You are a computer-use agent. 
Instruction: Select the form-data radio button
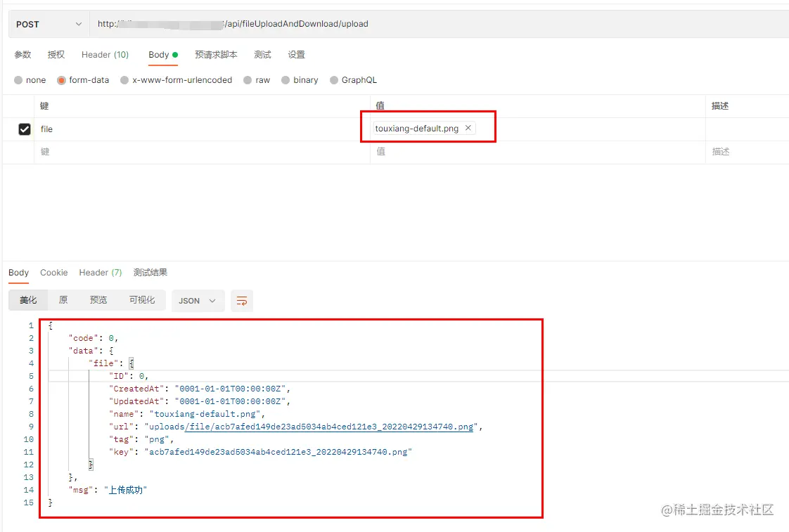tap(61, 80)
